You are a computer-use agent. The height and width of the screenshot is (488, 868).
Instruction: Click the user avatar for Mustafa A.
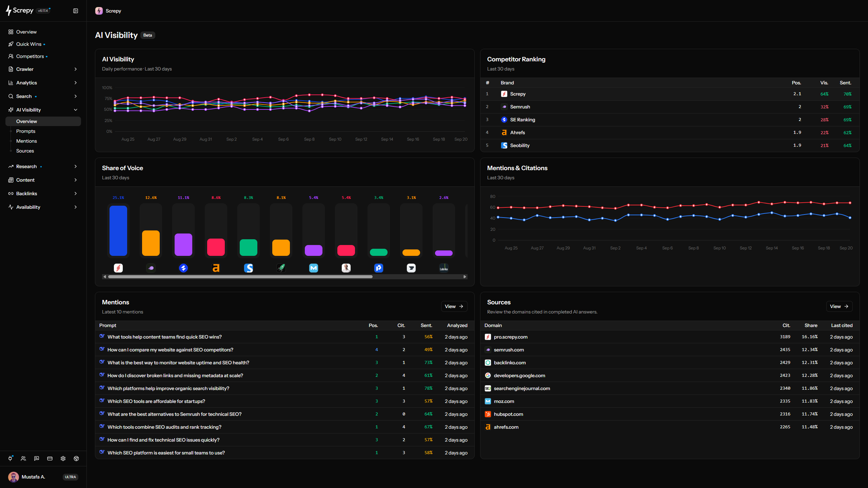tap(14, 477)
